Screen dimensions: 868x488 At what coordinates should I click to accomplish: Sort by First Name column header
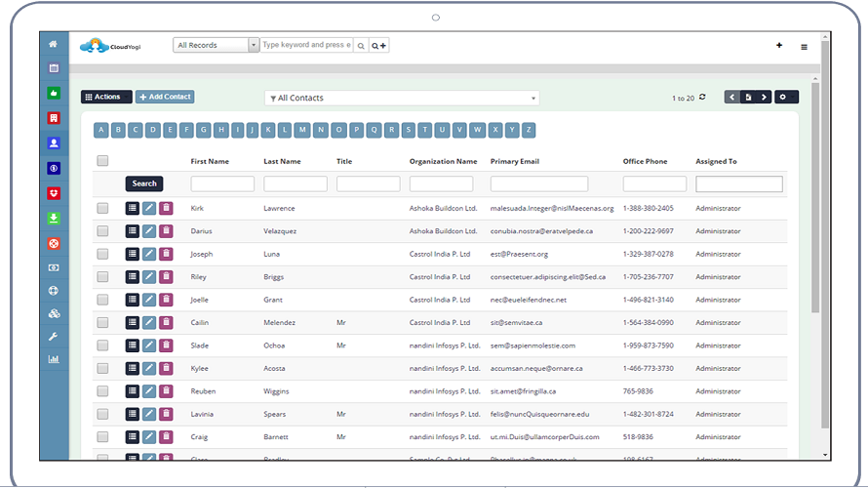[210, 162]
